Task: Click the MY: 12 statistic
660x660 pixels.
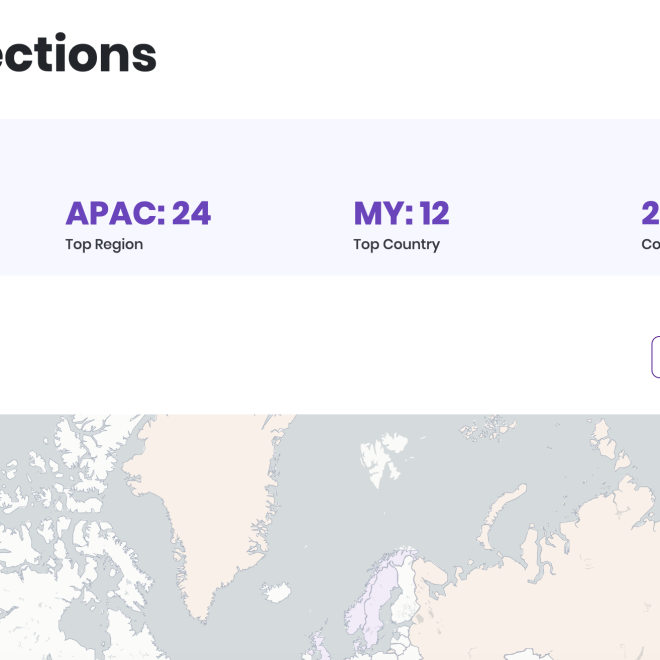Action: pyautogui.click(x=401, y=213)
